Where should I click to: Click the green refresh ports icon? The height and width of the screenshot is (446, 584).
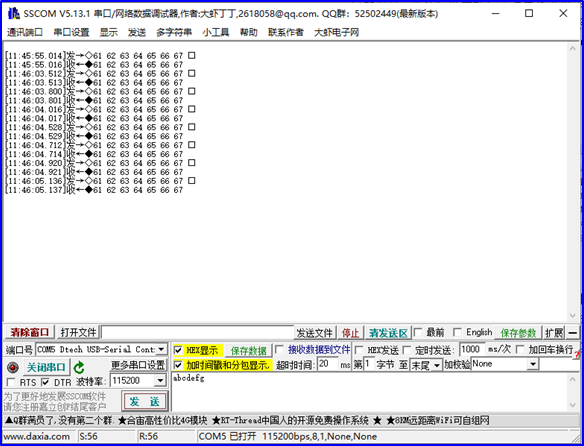tap(79, 368)
